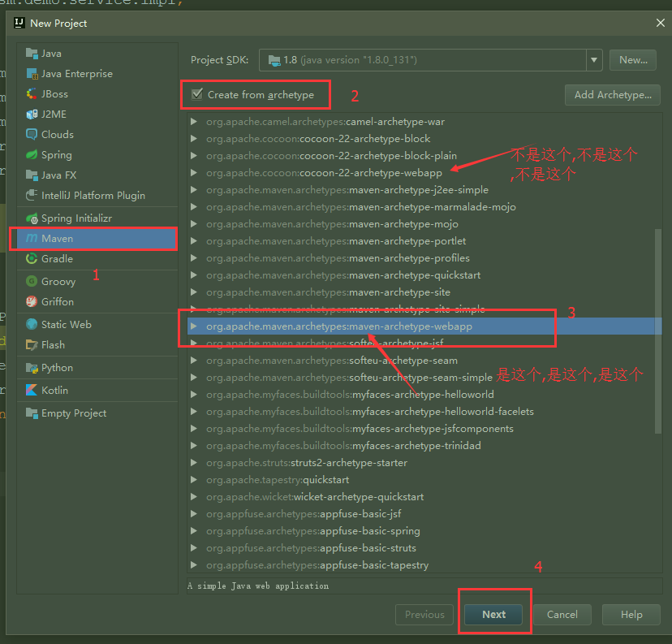Select the myfaces-archetype-helloworld row
This screenshot has width=672, height=644.
(x=424, y=395)
